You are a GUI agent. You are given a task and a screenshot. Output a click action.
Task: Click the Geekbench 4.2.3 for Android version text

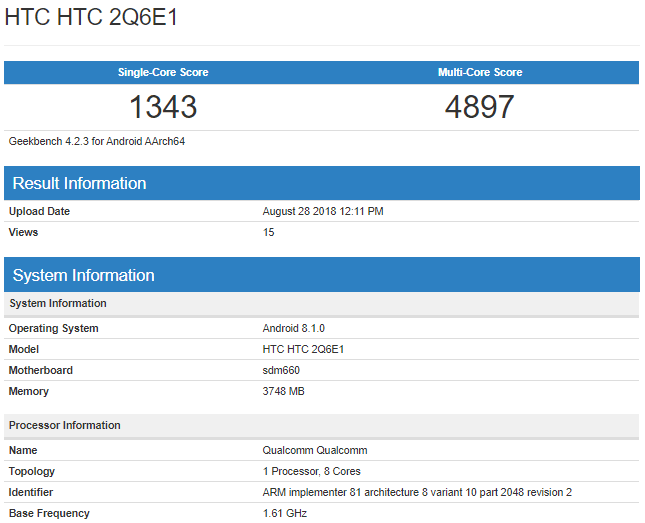pyautogui.click(x=97, y=141)
